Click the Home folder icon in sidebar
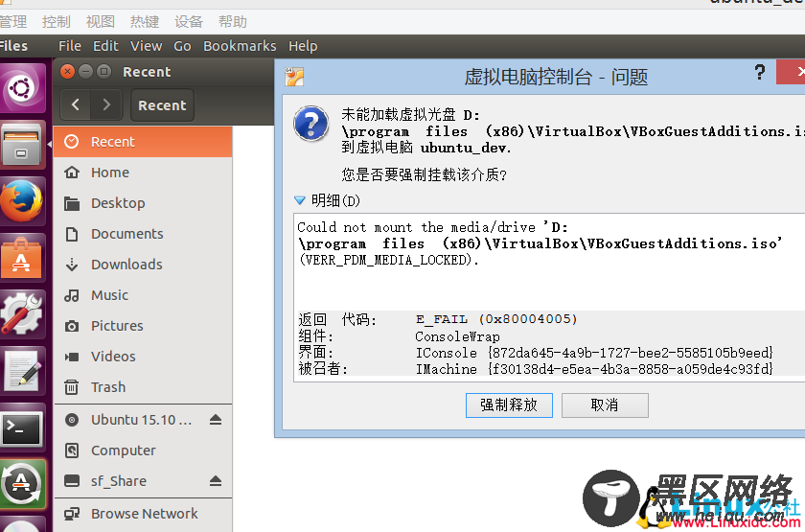Viewport: 805px width, 532px height. tap(72, 173)
